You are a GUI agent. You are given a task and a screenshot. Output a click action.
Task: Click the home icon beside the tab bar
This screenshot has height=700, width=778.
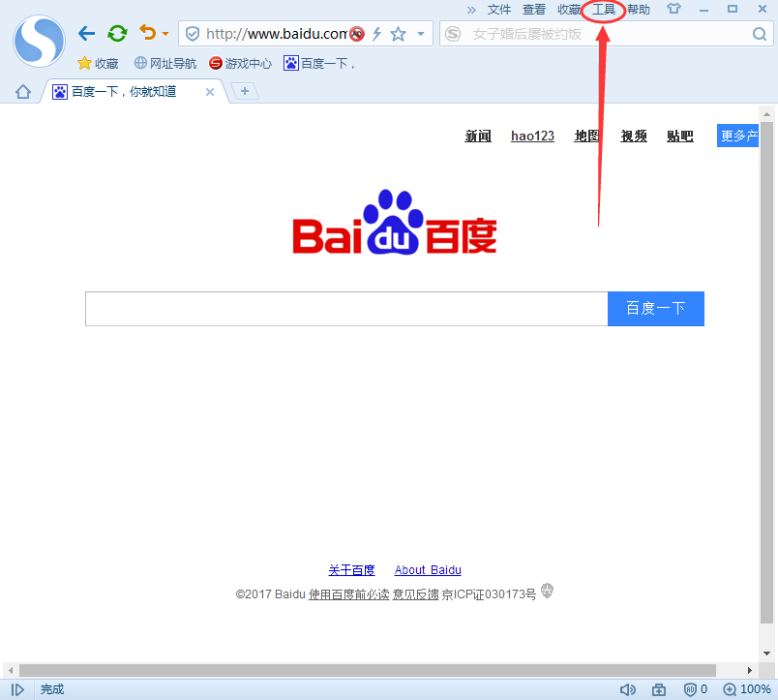(21, 90)
